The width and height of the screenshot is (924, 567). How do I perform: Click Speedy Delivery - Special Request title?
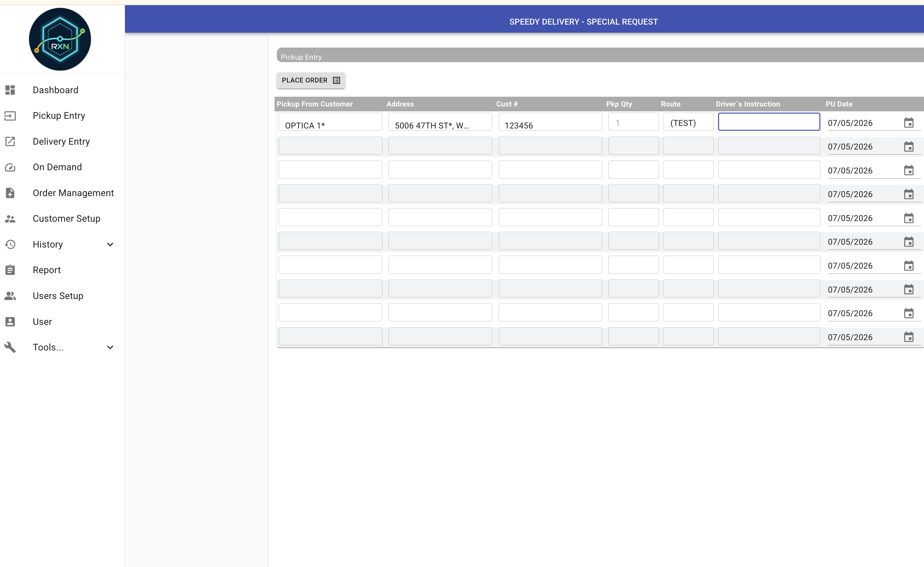click(x=583, y=22)
